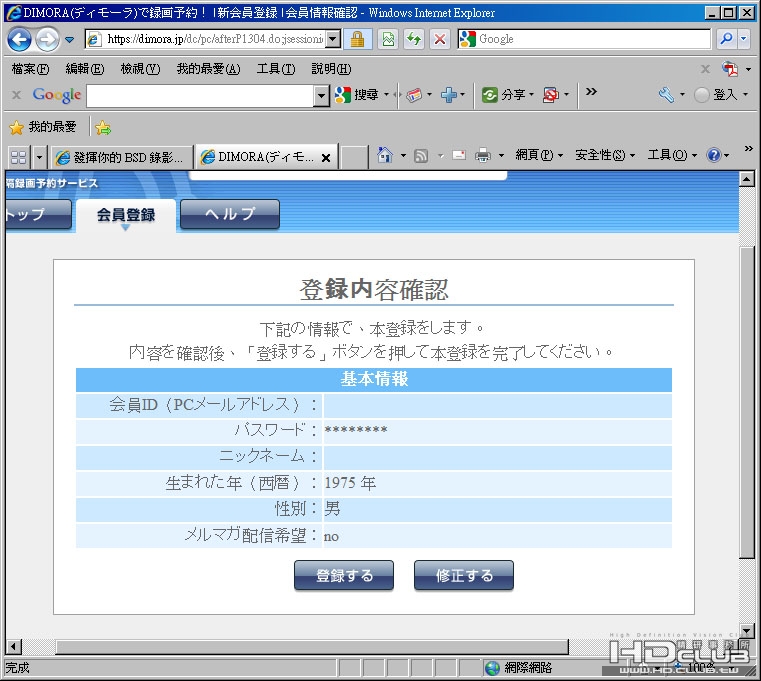Click the vertical scrollbar up arrow
The image size is (761, 681).
746,179
